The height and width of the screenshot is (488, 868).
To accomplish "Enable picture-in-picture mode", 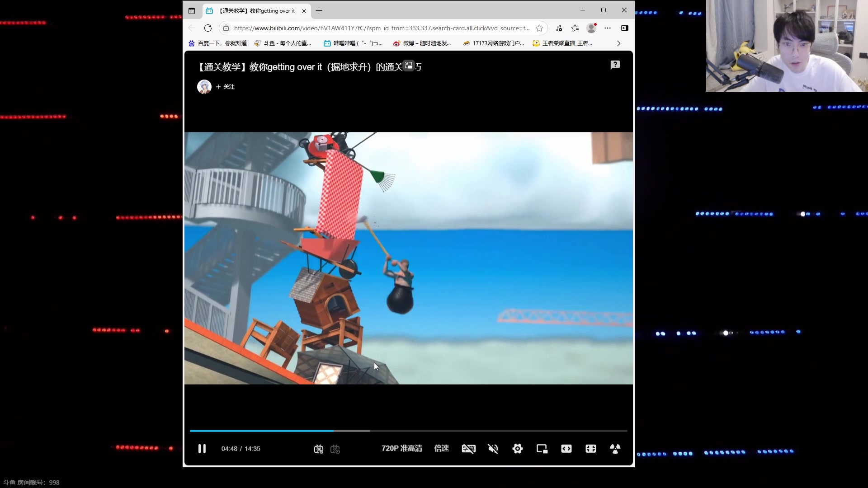I will coord(542,449).
